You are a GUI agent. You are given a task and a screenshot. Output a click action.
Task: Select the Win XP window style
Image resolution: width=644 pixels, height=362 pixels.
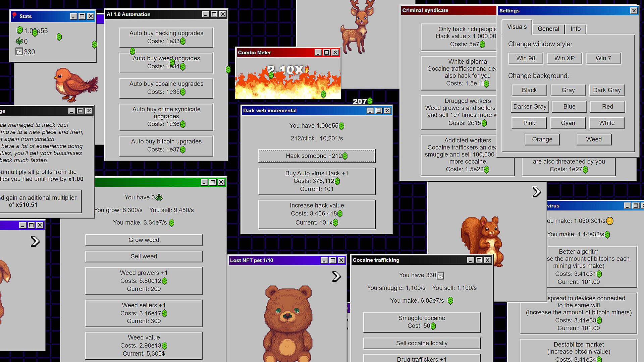click(564, 58)
